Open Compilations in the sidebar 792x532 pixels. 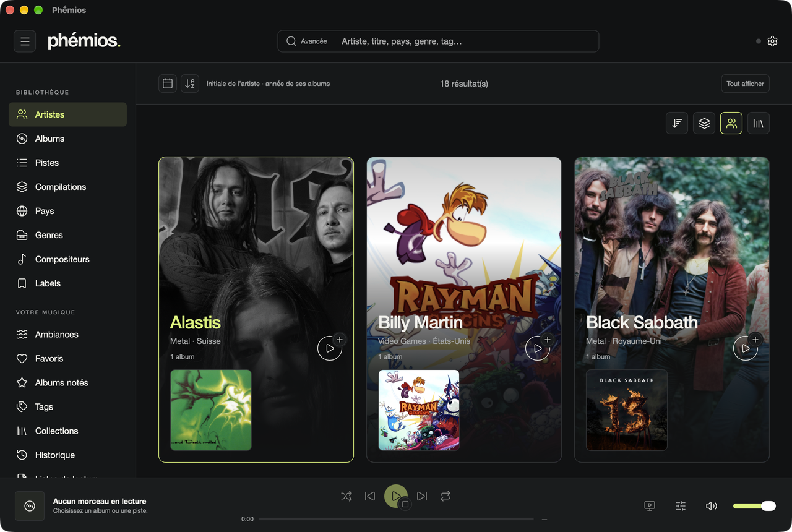click(67, 187)
